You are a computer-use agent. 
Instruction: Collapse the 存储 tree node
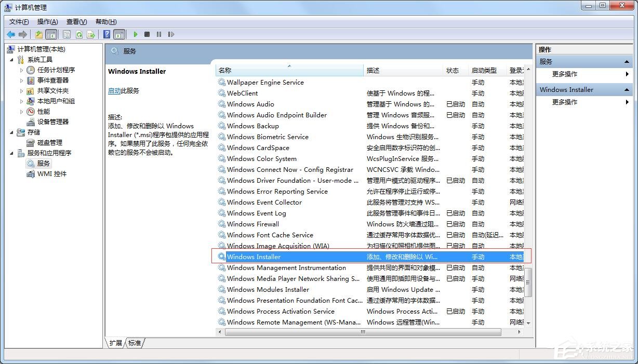[12, 132]
